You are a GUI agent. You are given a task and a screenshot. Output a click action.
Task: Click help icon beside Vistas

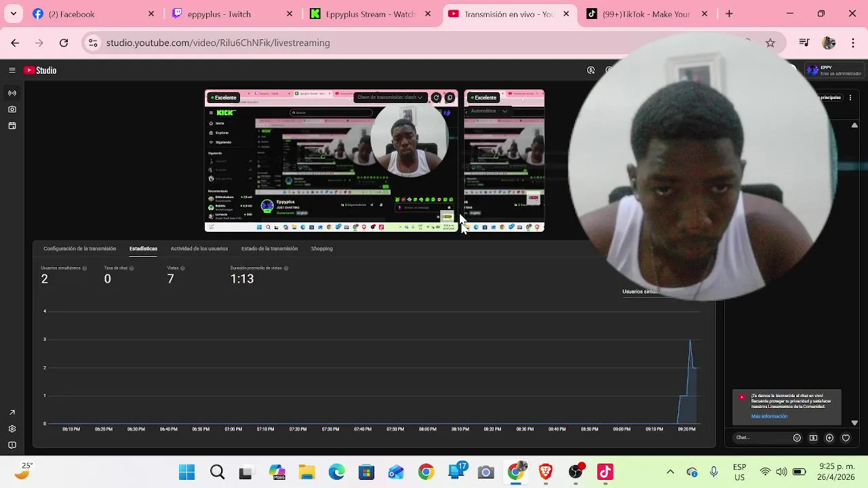(x=182, y=268)
